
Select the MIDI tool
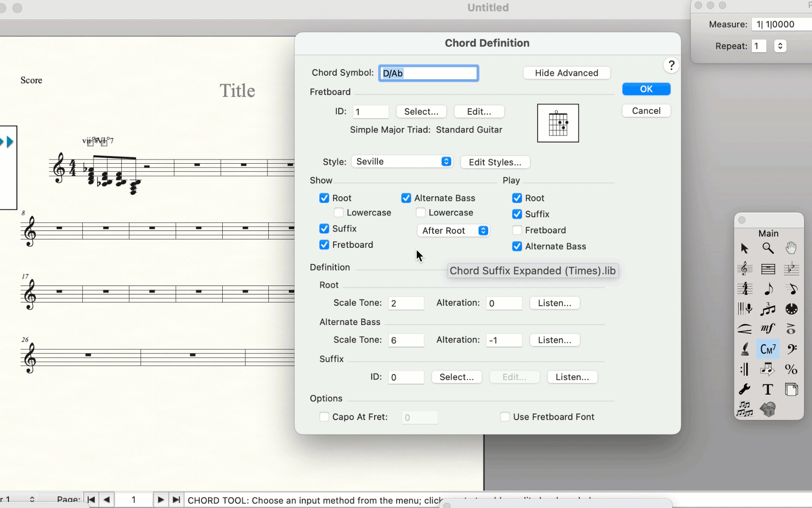(x=791, y=309)
